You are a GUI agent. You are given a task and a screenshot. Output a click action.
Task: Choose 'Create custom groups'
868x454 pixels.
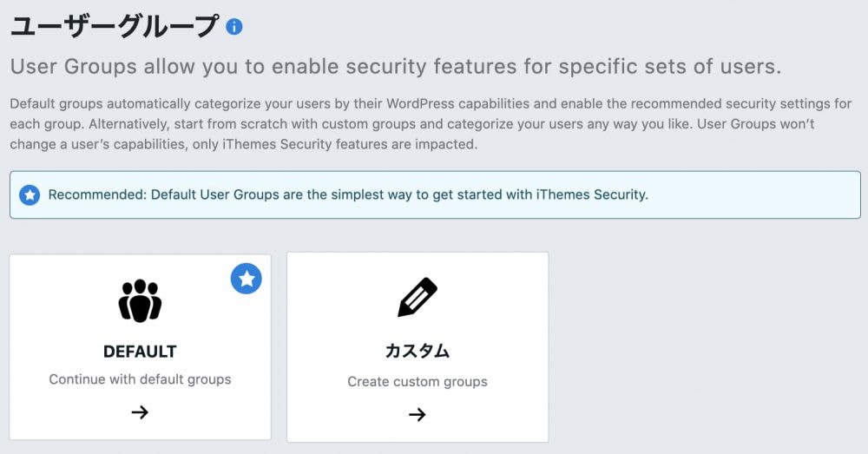coord(418,381)
